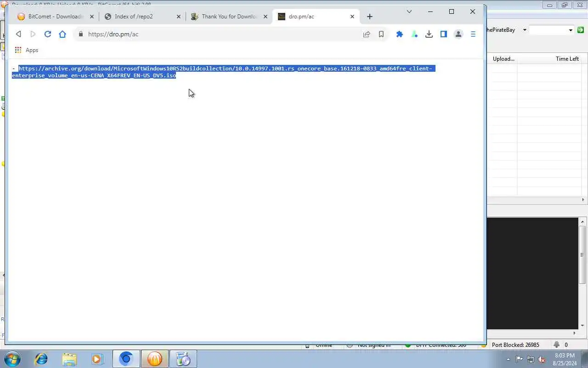Sort by the Time Left column in BitComet
588x368 pixels.
coord(567,59)
